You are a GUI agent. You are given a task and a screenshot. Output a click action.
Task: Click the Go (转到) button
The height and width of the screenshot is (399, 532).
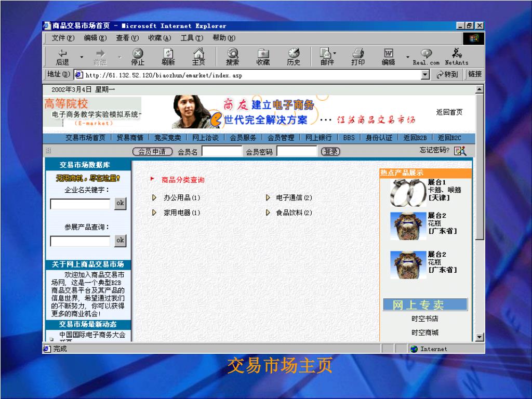click(x=447, y=74)
